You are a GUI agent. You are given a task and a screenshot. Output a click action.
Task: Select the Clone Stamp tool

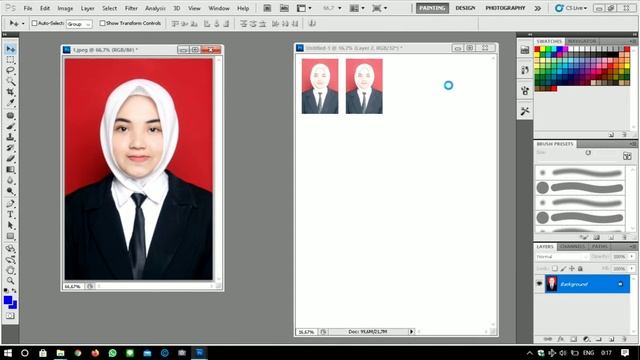pos(10,137)
